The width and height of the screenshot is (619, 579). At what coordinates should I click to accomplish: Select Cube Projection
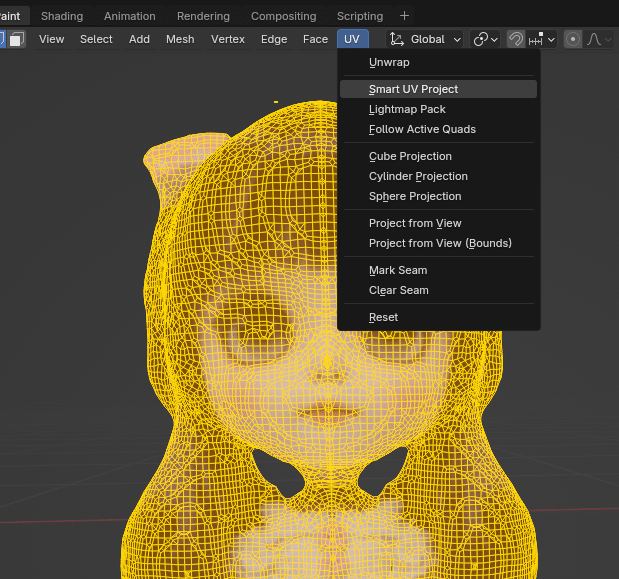[438, 156]
